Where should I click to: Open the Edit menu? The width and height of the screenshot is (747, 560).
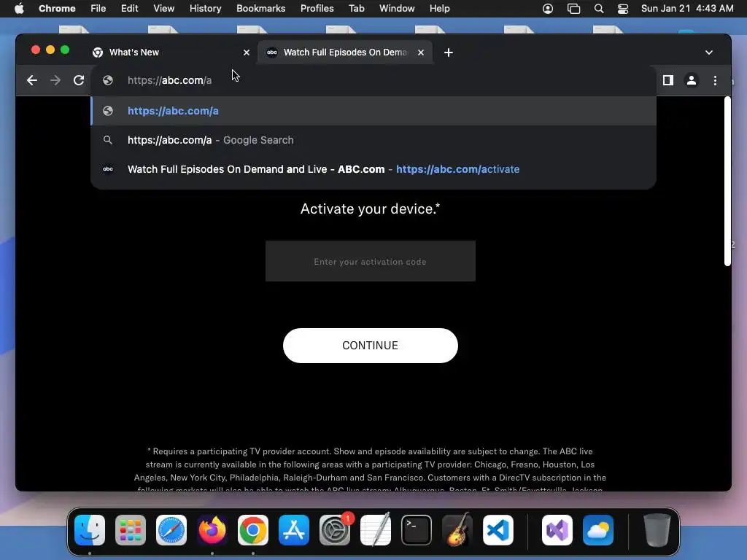point(129,9)
